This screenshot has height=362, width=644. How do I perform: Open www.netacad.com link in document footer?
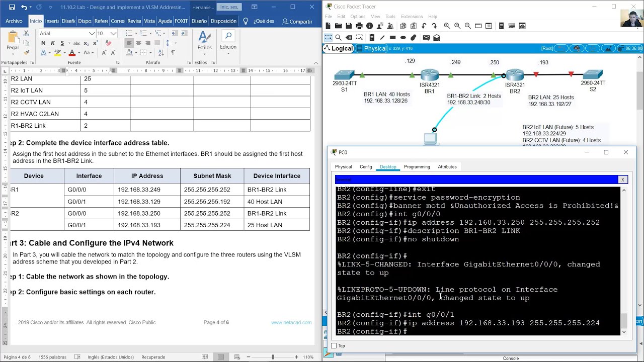click(x=291, y=322)
